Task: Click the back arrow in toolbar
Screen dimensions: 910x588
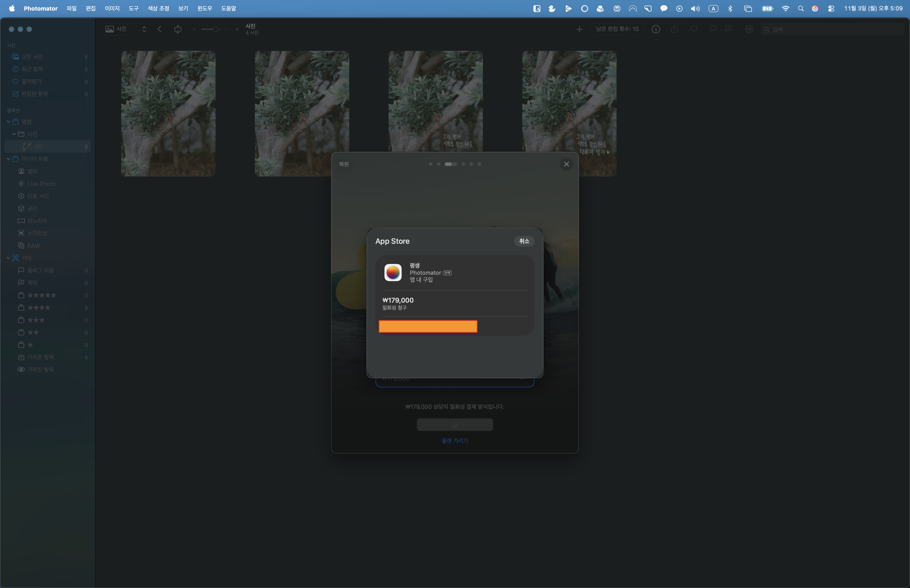Action: coord(160,29)
